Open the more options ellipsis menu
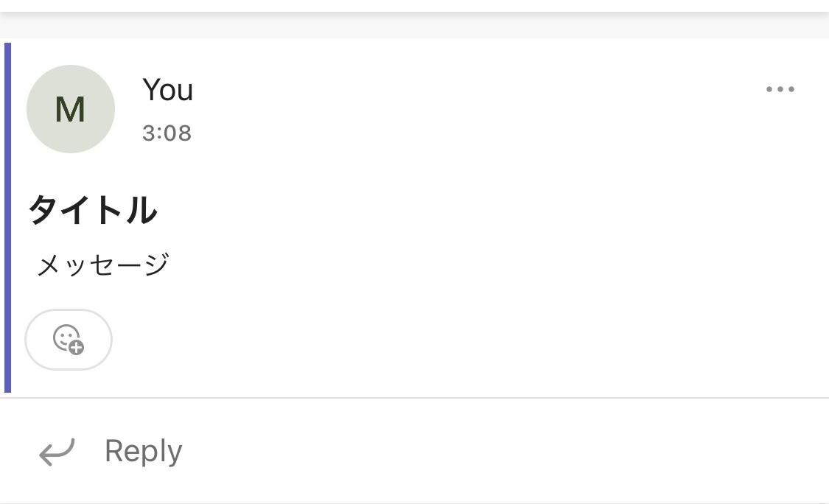829x504 pixels. click(780, 89)
